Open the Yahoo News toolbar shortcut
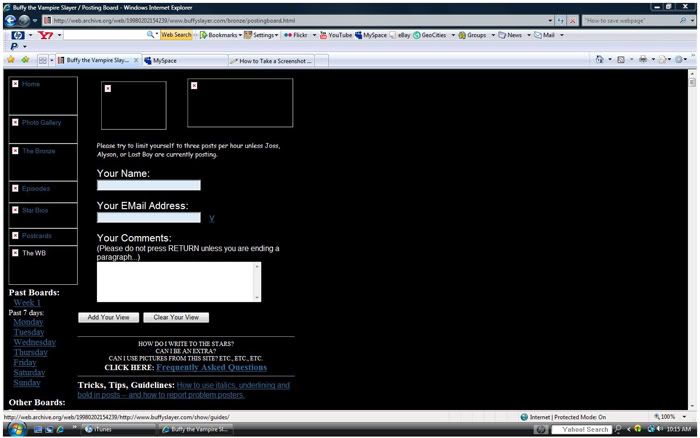This screenshot has height=438, width=700. click(x=510, y=35)
